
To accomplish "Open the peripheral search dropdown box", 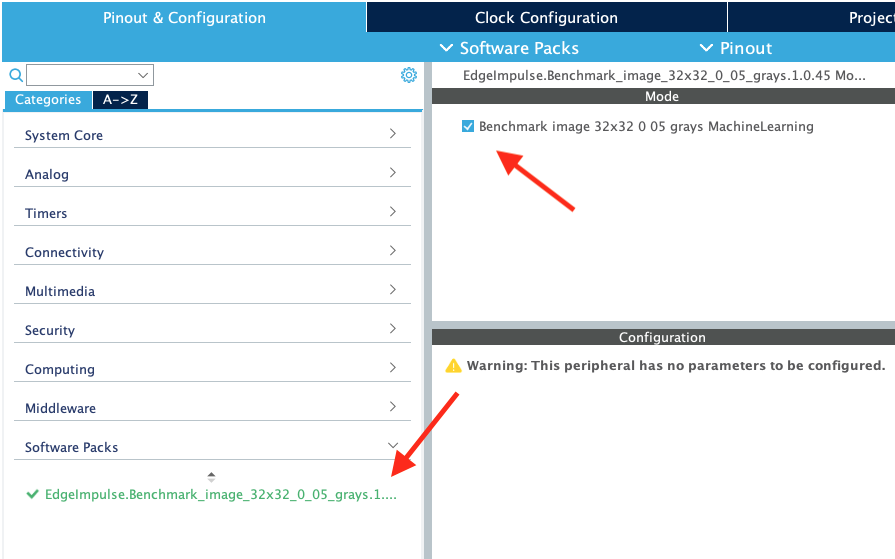I will coord(90,75).
